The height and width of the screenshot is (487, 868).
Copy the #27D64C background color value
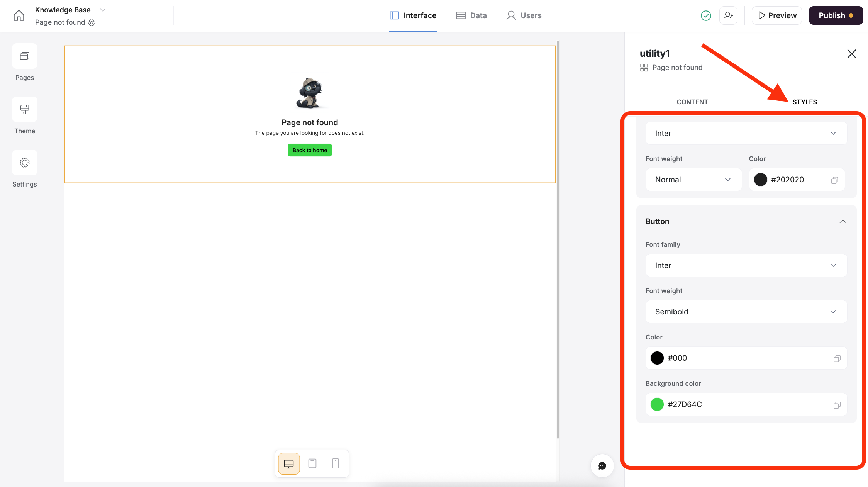pyautogui.click(x=837, y=405)
